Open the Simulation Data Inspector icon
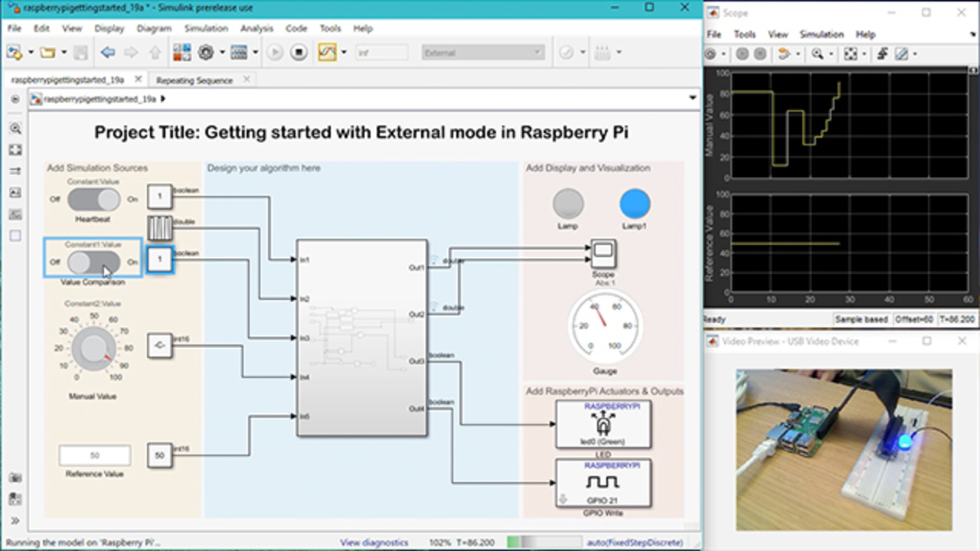 (x=327, y=53)
